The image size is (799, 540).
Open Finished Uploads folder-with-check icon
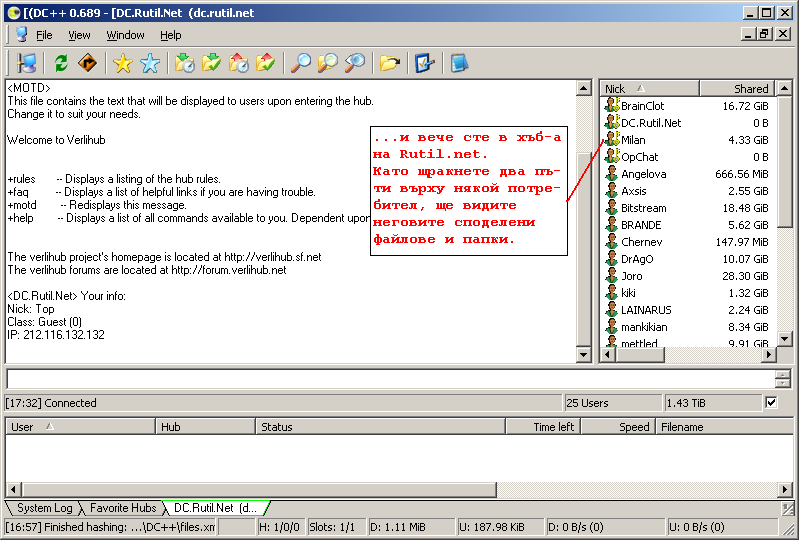point(265,63)
